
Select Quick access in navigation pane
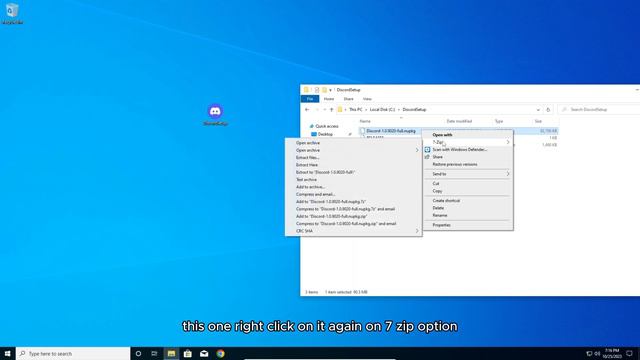pyautogui.click(x=327, y=126)
